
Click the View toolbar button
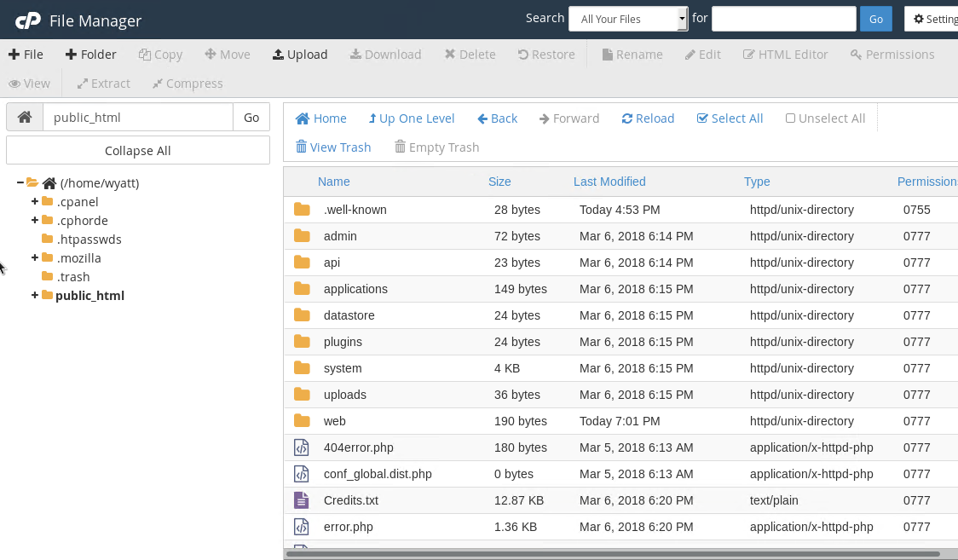29,84
